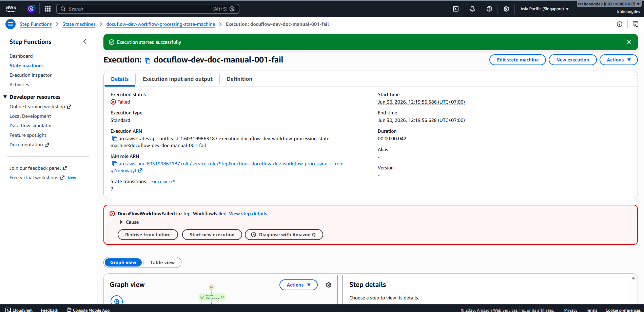Click the AWS logo home icon
The height and width of the screenshot is (312, 644).
point(11,9)
